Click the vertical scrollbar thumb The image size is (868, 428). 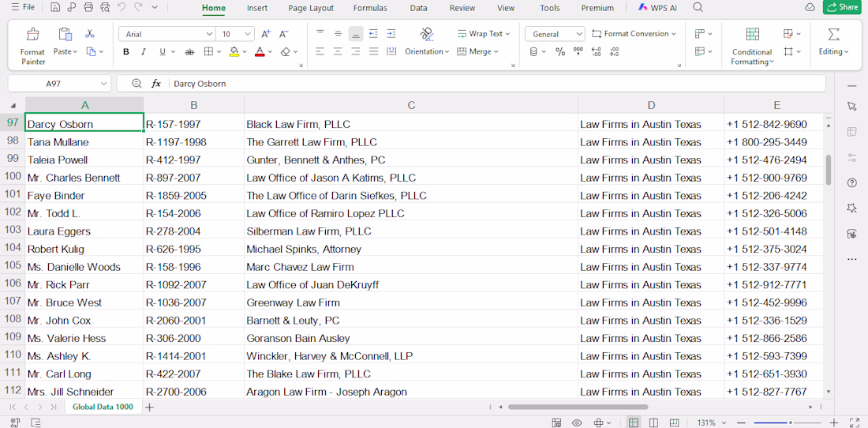(828, 170)
